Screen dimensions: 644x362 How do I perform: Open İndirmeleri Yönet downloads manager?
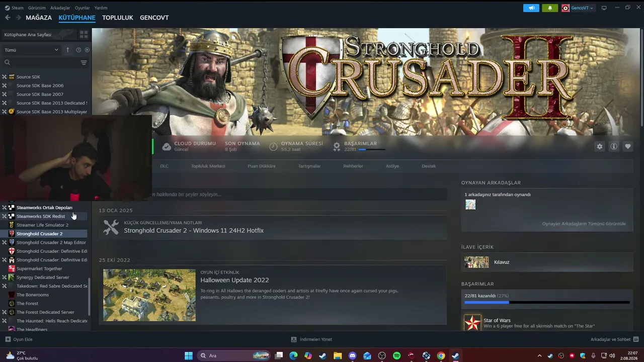(x=311, y=339)
